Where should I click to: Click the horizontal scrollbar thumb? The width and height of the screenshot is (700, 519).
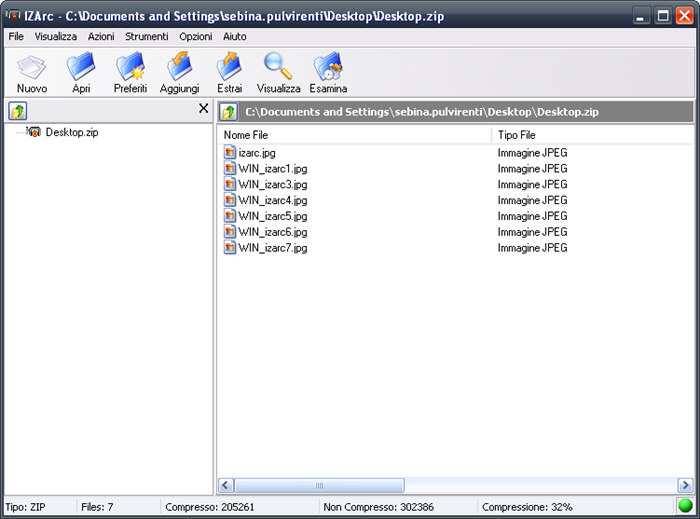tap(319, 485)
